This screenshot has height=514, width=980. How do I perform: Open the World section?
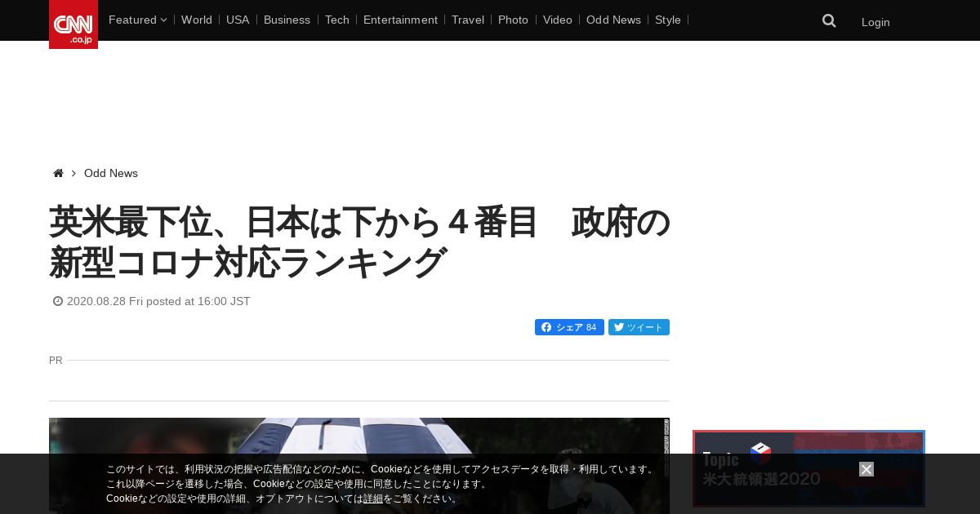pyautogui.click(x=197, y=20)
